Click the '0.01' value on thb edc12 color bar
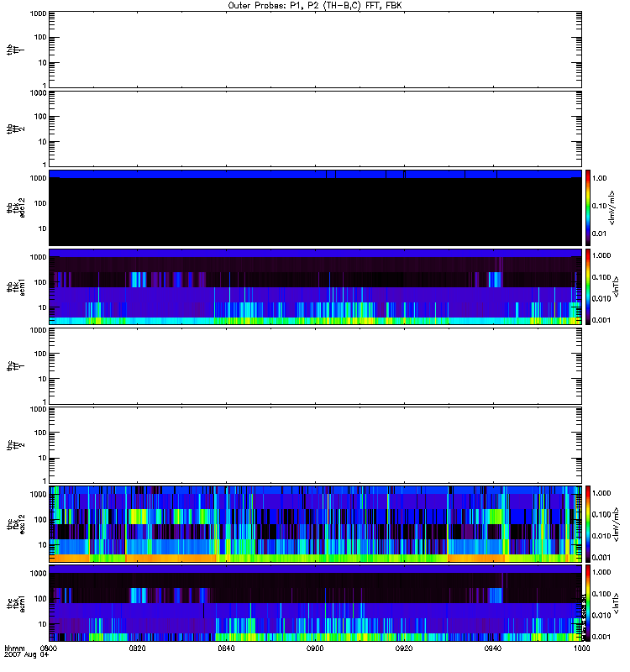 coord(599,234)
